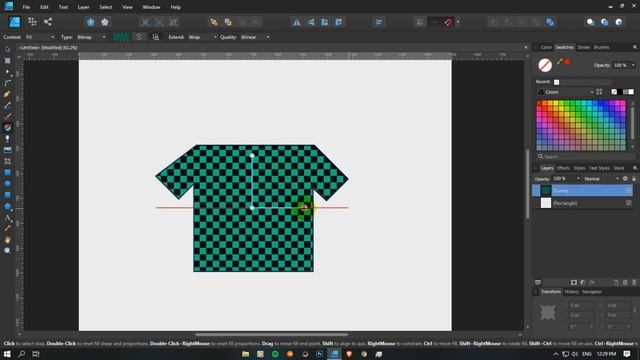Click the Add operation toolbar button
The height and width of the screenshot is (360, 640).
pyautogui.click(x=494, y=22)
